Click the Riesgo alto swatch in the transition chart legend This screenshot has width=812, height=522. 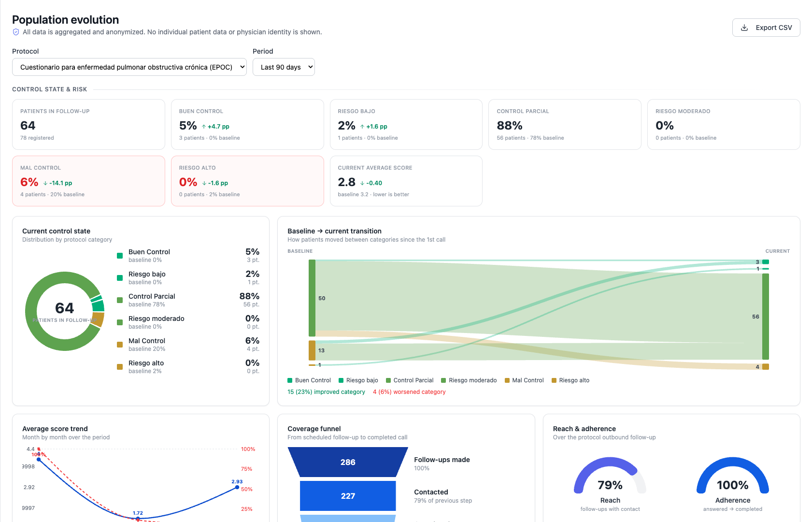click(x=554, y=380)
